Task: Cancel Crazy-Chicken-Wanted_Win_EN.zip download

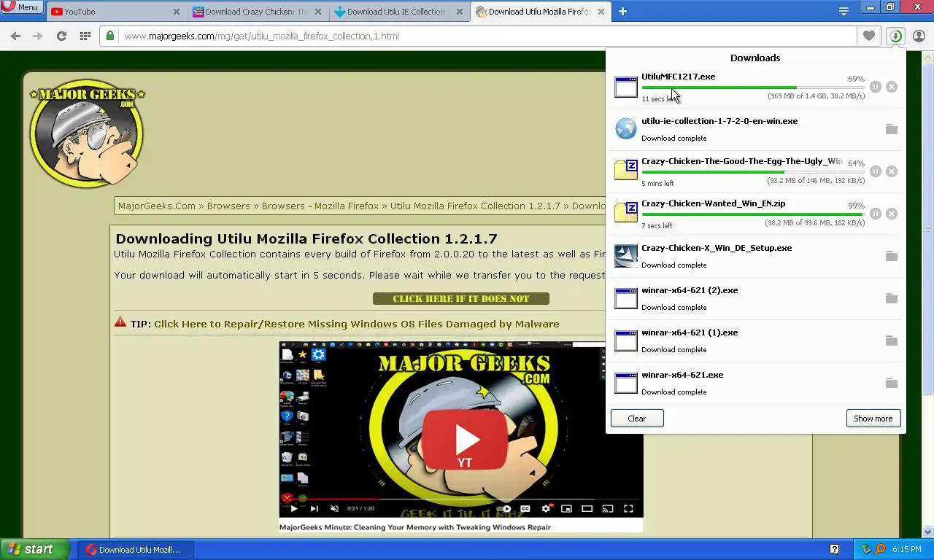Action: pos(892,214)
